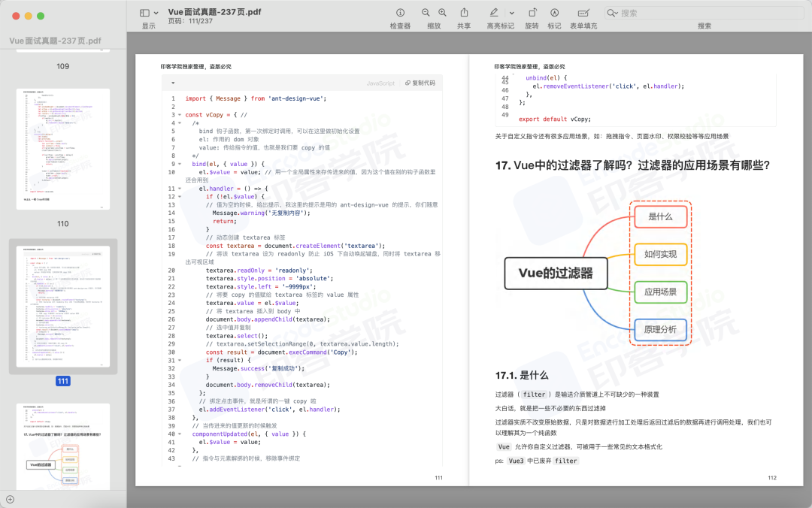Open the Inspector (检查器) panel
812x508 pixels.
400,13
